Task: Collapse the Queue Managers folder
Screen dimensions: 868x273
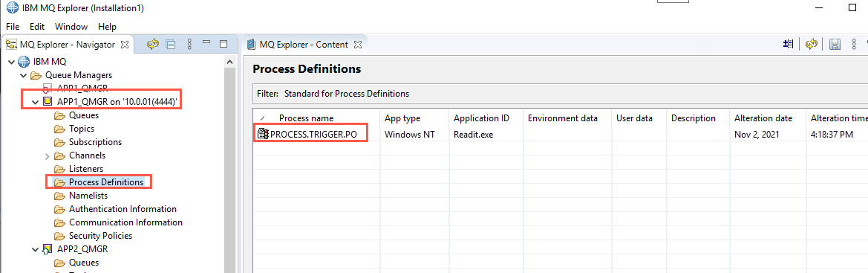Action: (23, 75)
